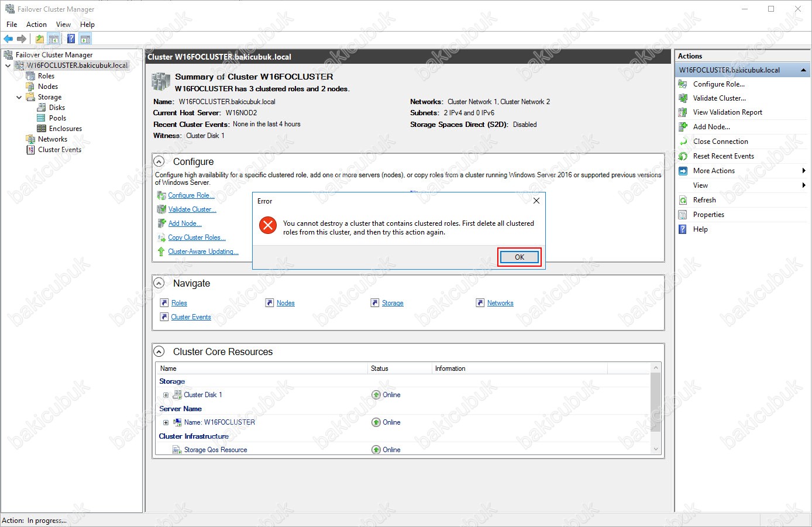Image resolution: width=812 pixels, height=527 pixels.
Task: Click the Up one level folder icon
Action: pyautogui.click(x=39, y=39)
